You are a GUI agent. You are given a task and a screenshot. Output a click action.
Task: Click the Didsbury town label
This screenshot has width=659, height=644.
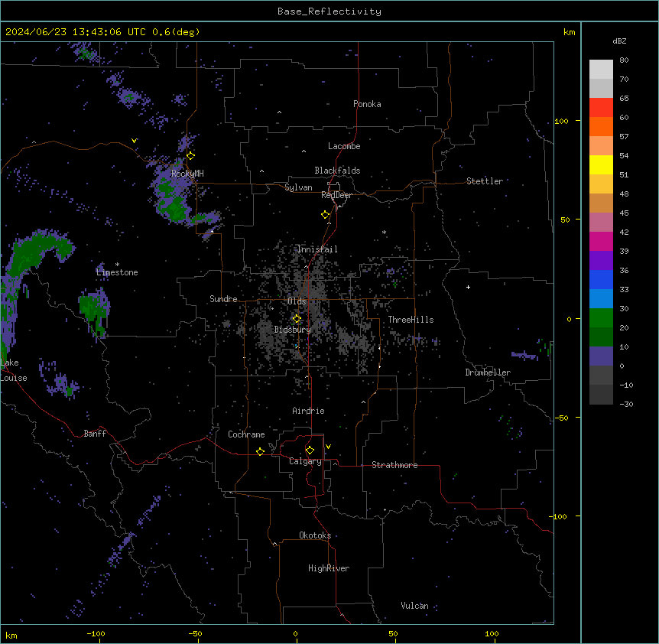[293, 330]
